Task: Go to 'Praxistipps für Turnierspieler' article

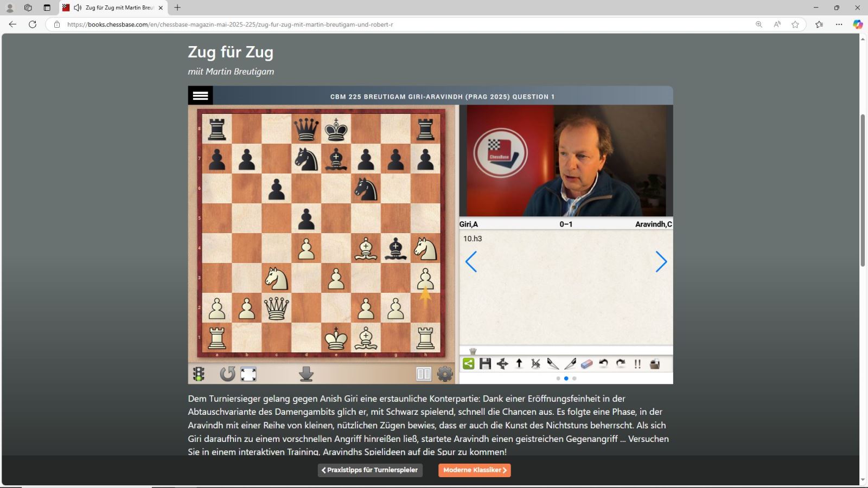Action: [x=370, y=470]
